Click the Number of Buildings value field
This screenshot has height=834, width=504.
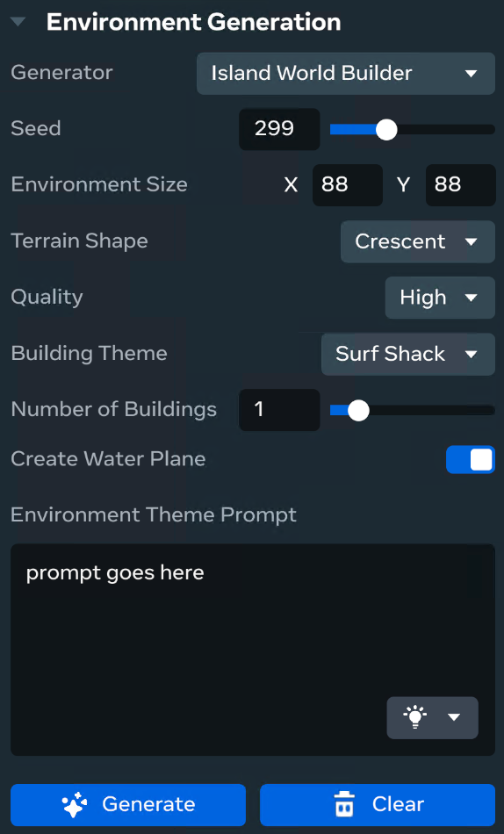point(279,410)
